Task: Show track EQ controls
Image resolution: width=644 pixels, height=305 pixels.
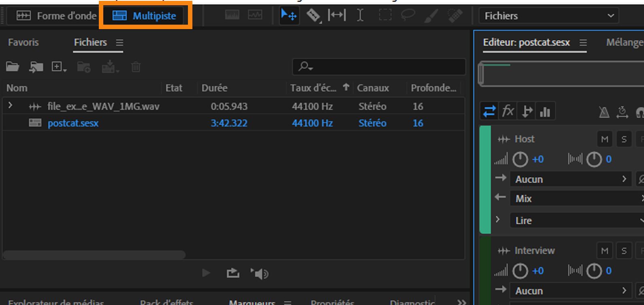Action: [545, 111]
